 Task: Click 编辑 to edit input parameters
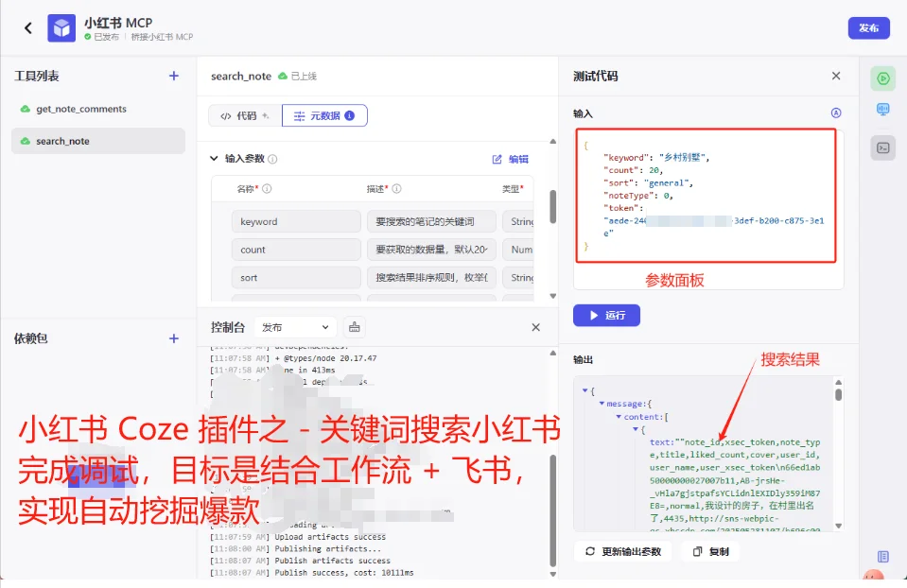(x=511, y=159)
